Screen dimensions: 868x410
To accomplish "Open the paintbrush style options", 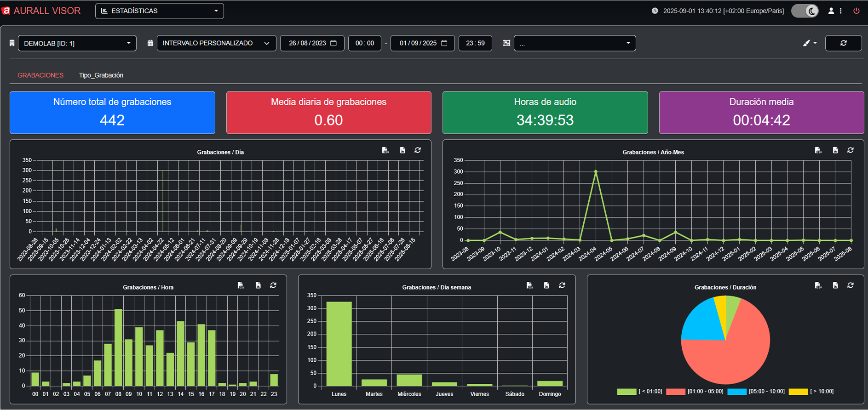I will coord(809,43).
